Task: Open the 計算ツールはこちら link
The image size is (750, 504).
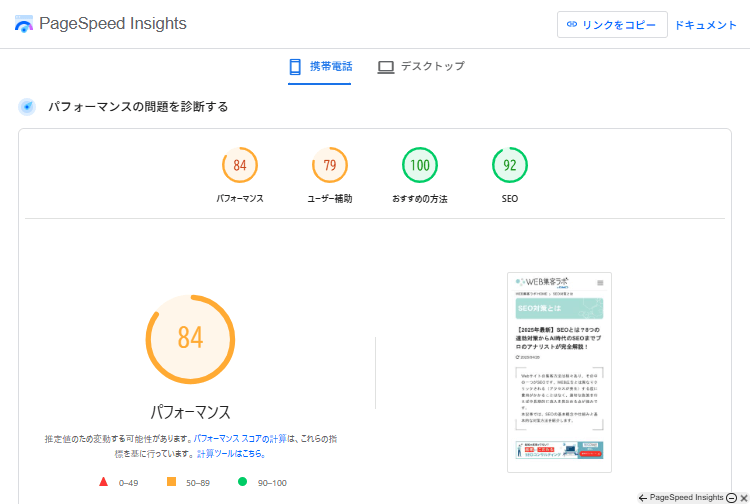Action: pos(231,453)
